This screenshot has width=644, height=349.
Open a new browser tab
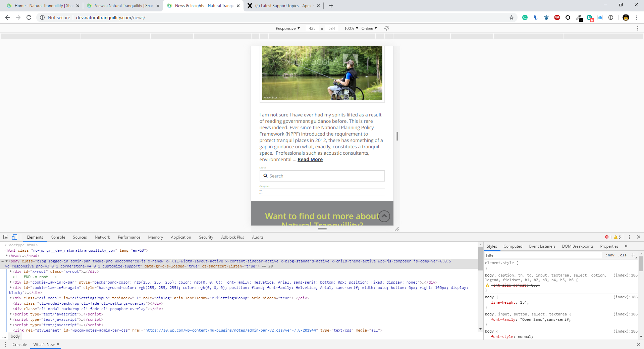pyautogui.click(x=331, y=6)
